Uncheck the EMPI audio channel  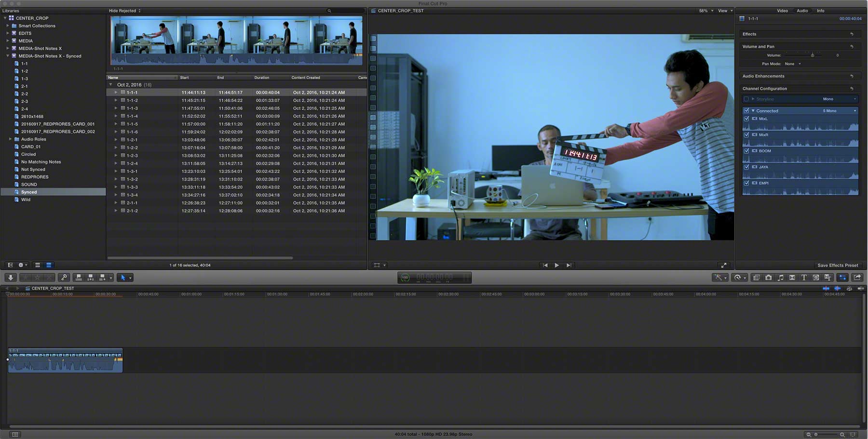(x=746, y=183)
